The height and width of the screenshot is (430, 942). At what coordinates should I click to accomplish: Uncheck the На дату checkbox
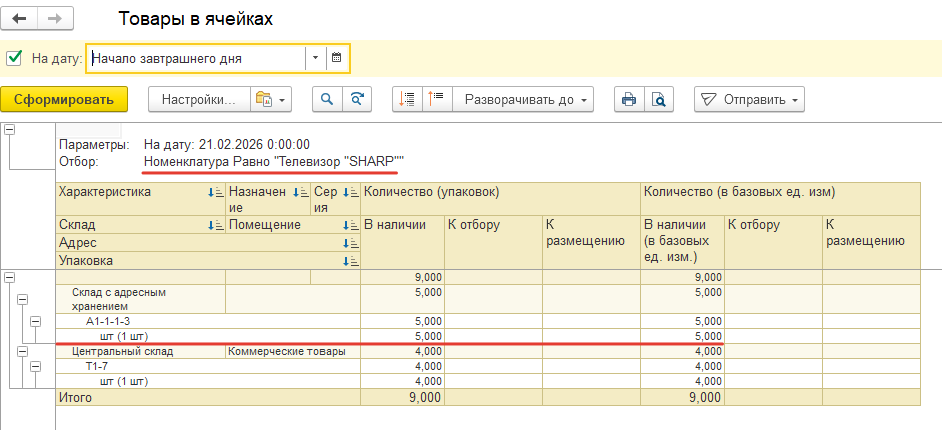tap(14, 58)
